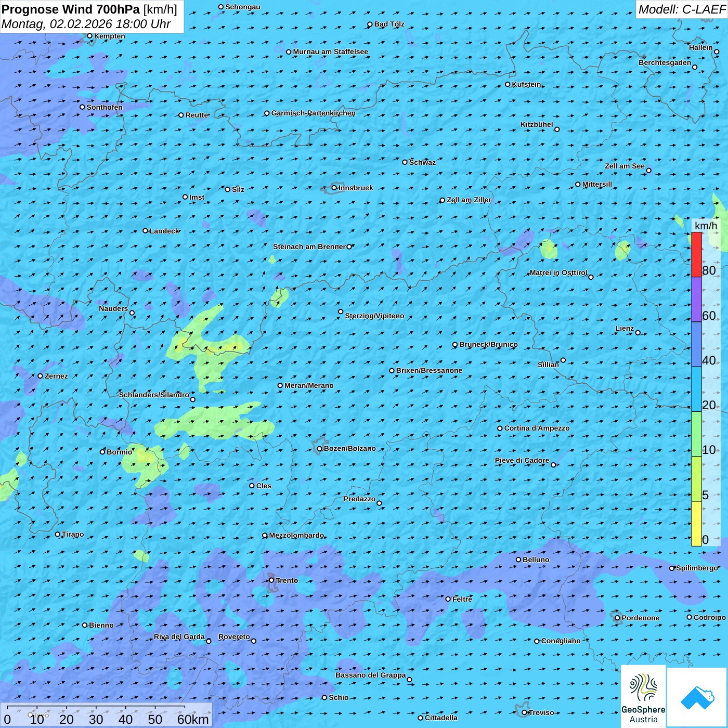Click the Steinach am Brenner label
This screenshot has height=728, width=728.
309,246
